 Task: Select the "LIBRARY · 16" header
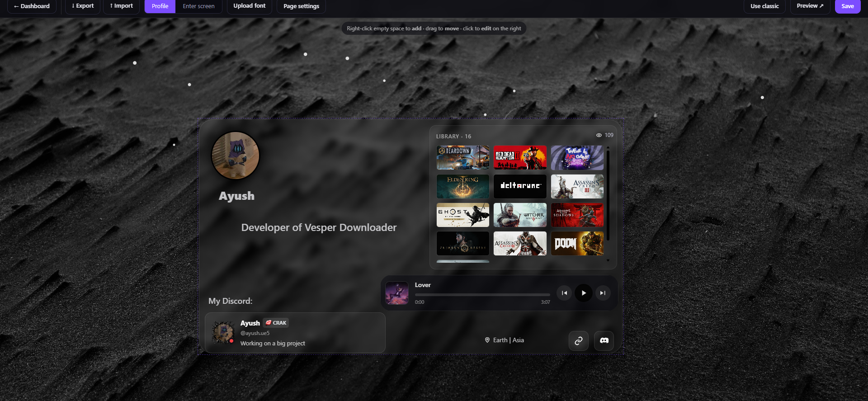coord(453,137)
